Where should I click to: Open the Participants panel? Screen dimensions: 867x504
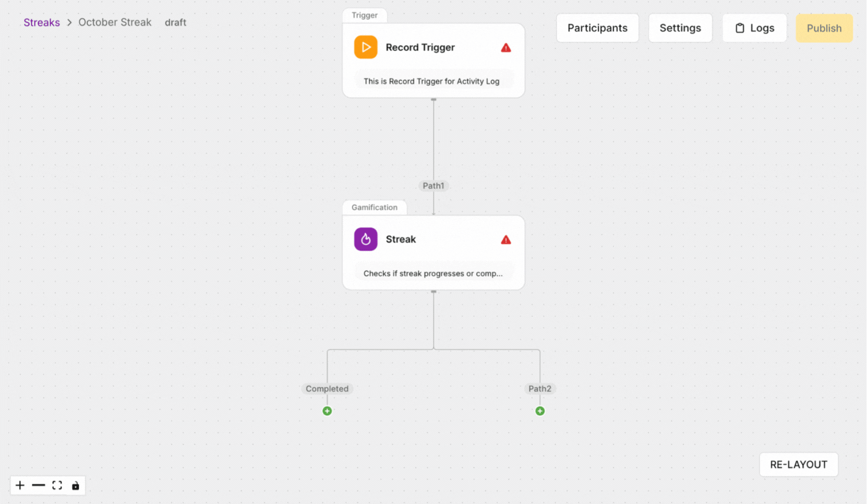point(597,28)
